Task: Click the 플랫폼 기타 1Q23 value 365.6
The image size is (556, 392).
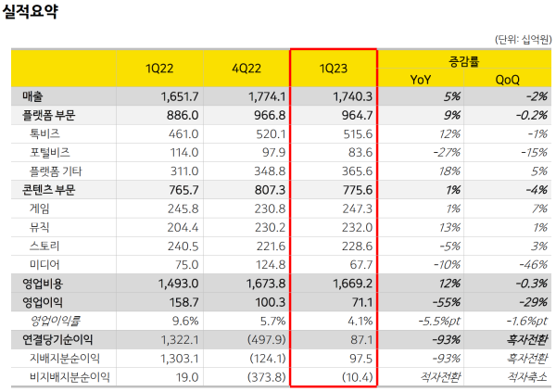Action: coord(357,171)
